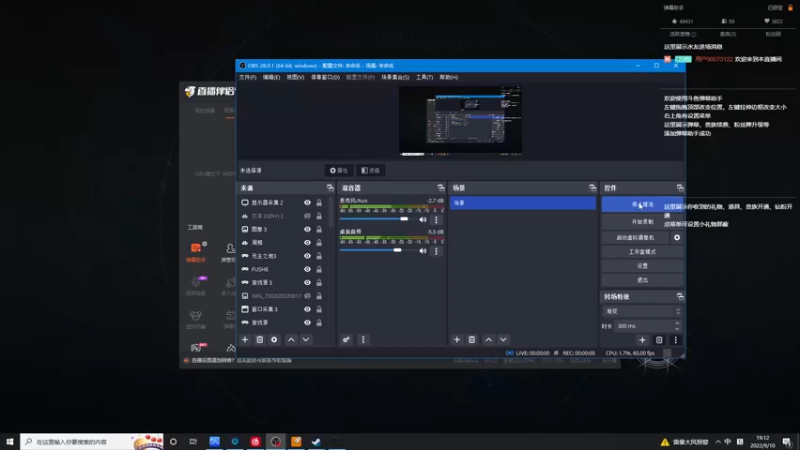Click the taskbar search box
Viewport: 800px width, 450px height.
pos(92,442)
